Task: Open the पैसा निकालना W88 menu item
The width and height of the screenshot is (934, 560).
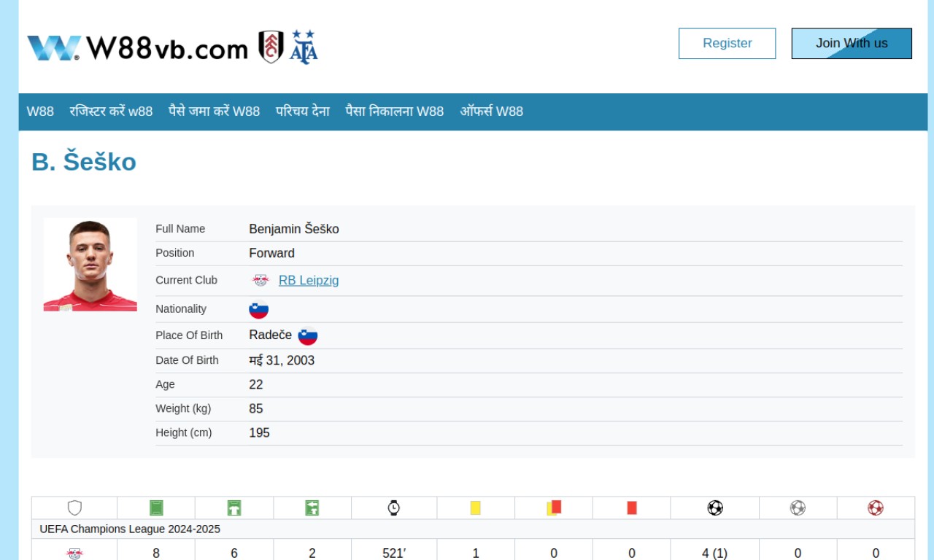Action: (x=395, y=112)
